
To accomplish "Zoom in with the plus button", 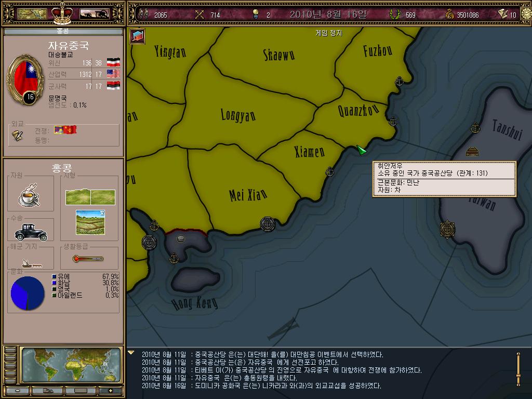I will pos(111,391).
